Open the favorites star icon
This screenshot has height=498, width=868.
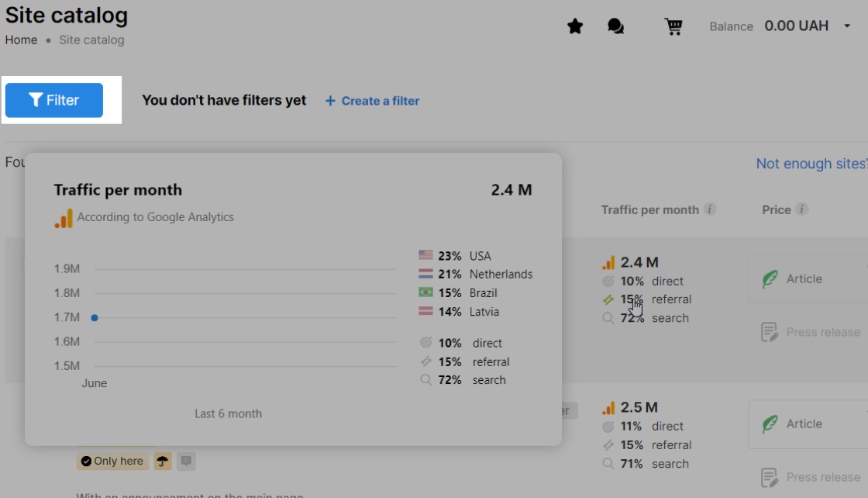[575, 26]
